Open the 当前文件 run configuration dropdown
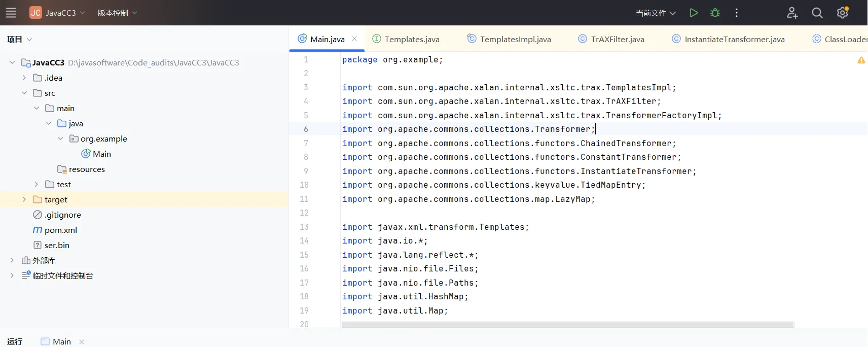This screenshot has height=347, width=868. pyautogui.click(x=656, y=13)
